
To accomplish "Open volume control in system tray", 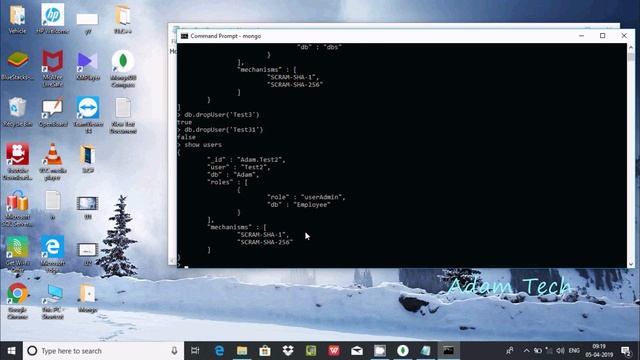I will 560,351.
